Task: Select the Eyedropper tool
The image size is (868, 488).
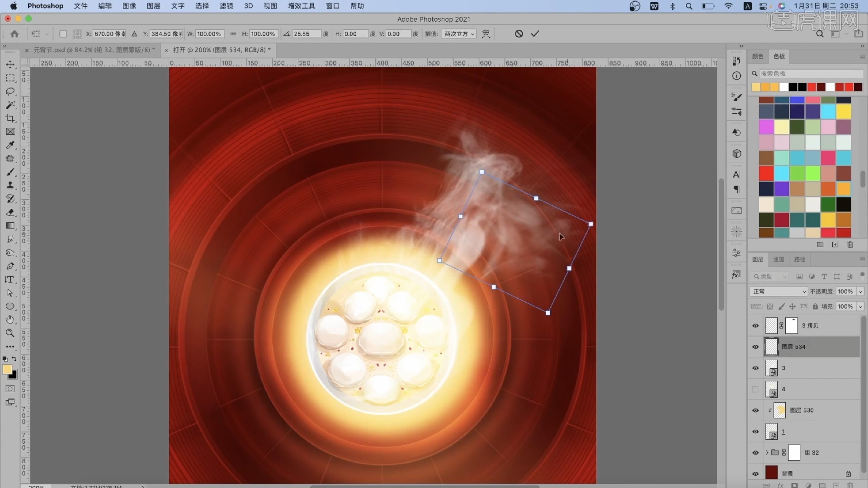Action: [x=10, y=145]
